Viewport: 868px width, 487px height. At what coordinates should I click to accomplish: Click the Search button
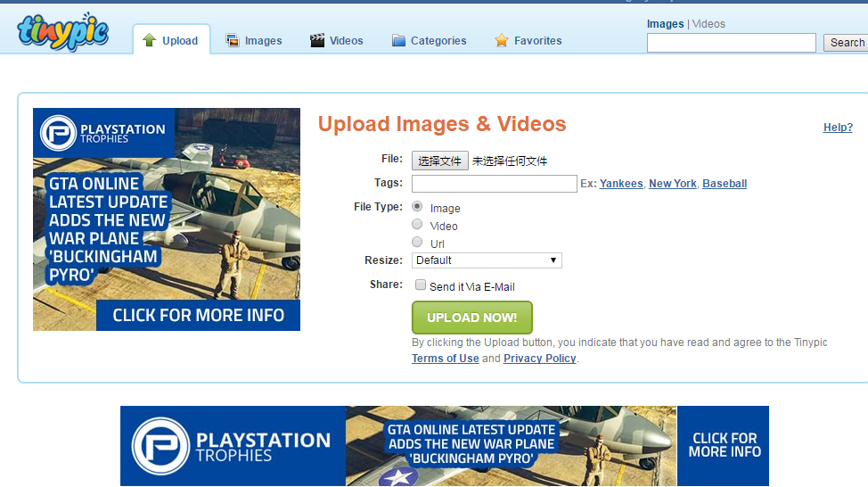point(847,43)
